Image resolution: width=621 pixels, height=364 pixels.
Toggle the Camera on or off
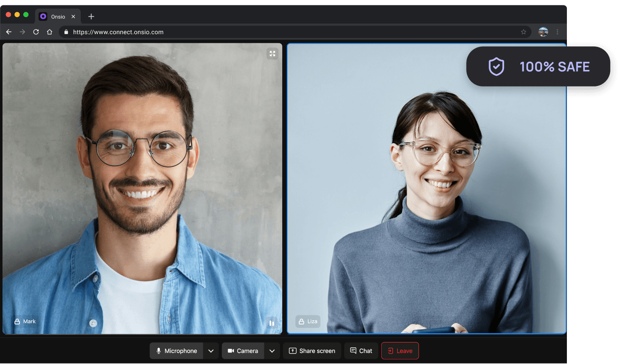(243, 351)
